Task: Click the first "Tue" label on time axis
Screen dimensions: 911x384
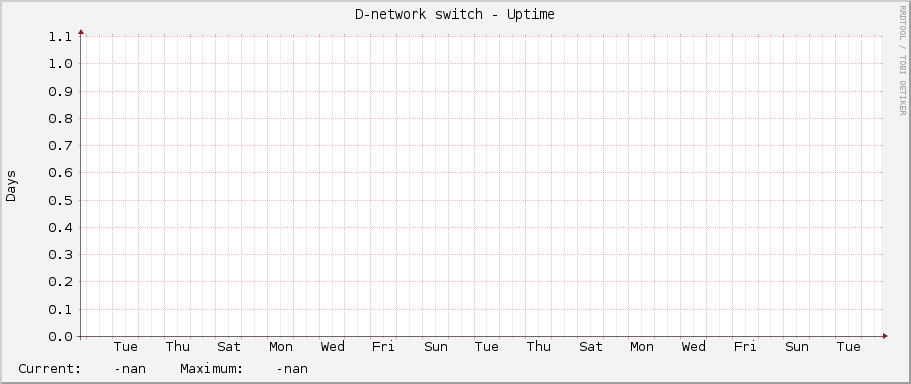Action: pyautogui.click(x=125, y=347)
